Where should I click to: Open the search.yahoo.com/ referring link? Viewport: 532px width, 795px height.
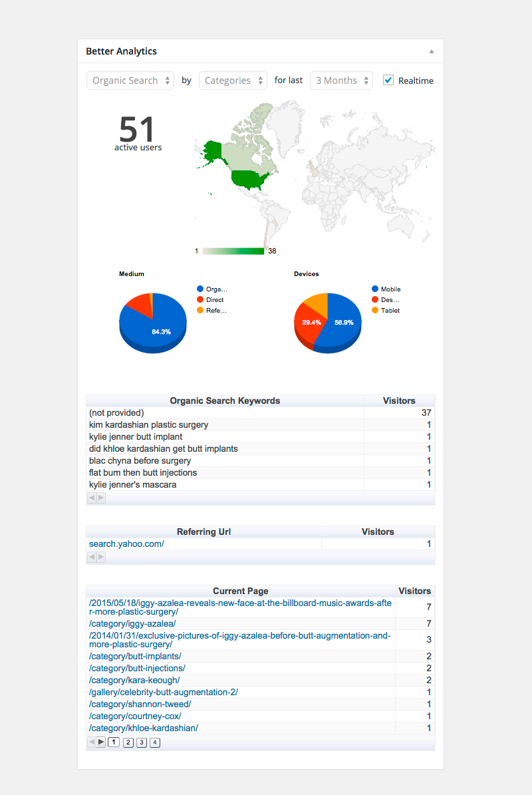pos(126,544)
